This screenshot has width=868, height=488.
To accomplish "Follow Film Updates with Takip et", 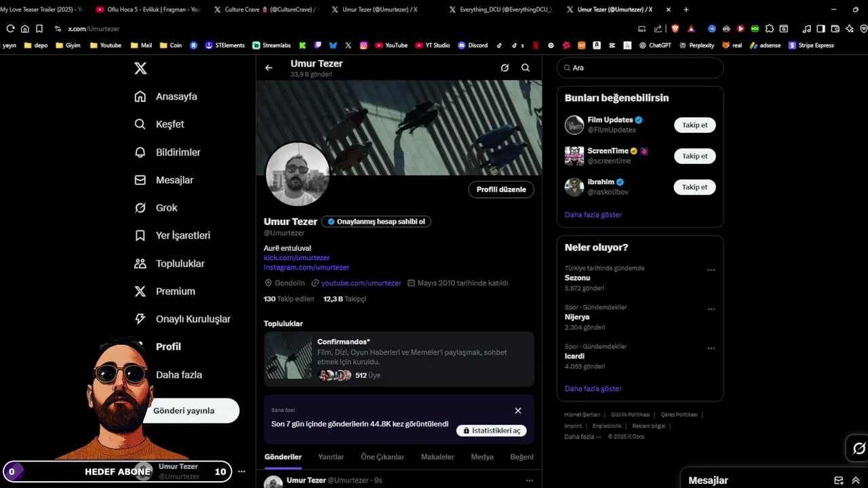I will point(694,125).
